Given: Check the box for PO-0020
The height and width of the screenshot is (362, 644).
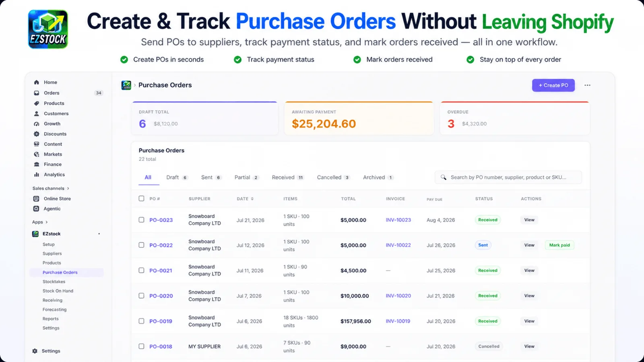Looking at the screenshot, I should tap(141, 296).
